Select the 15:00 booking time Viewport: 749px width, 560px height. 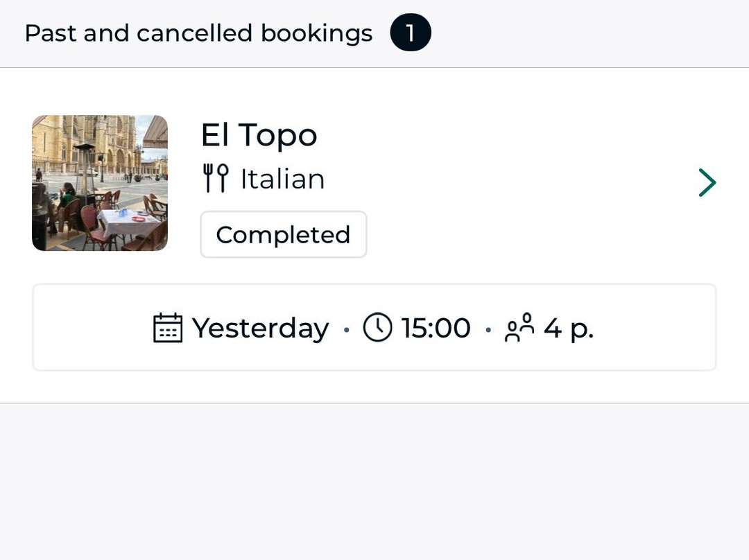coord(436,328)
